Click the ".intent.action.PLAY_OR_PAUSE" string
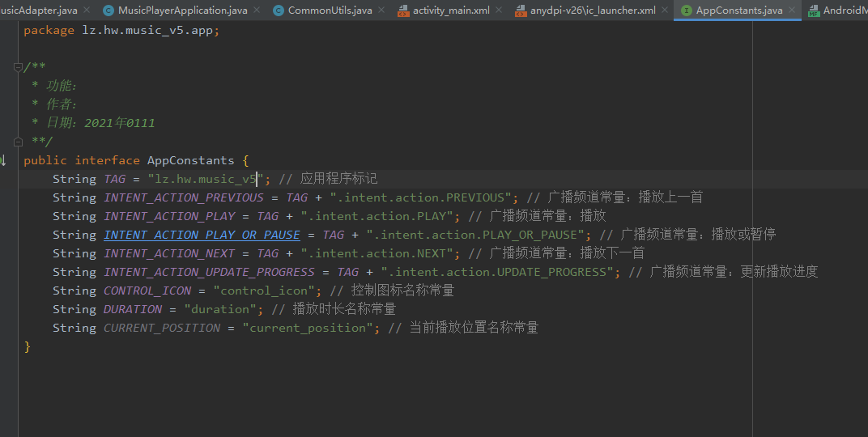Image resolution: width=868 pixels, height=437 pixels. (475, 235)
